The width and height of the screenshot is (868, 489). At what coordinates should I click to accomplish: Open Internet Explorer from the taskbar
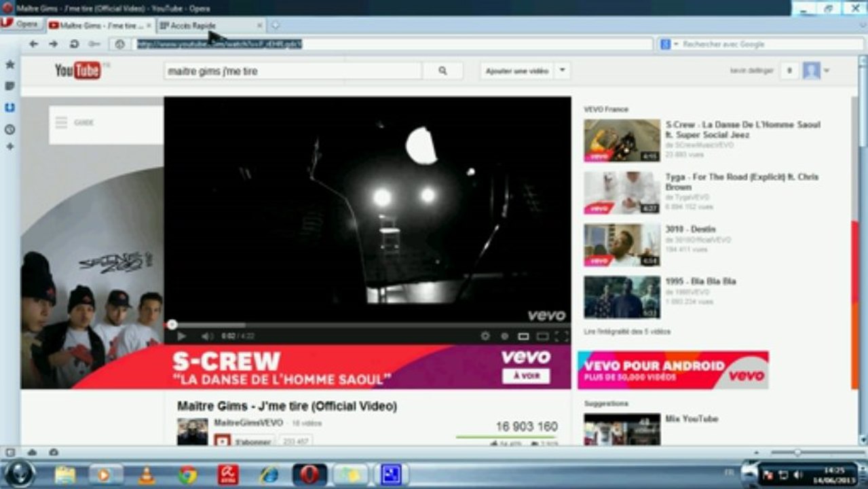(x=269, y=474)
